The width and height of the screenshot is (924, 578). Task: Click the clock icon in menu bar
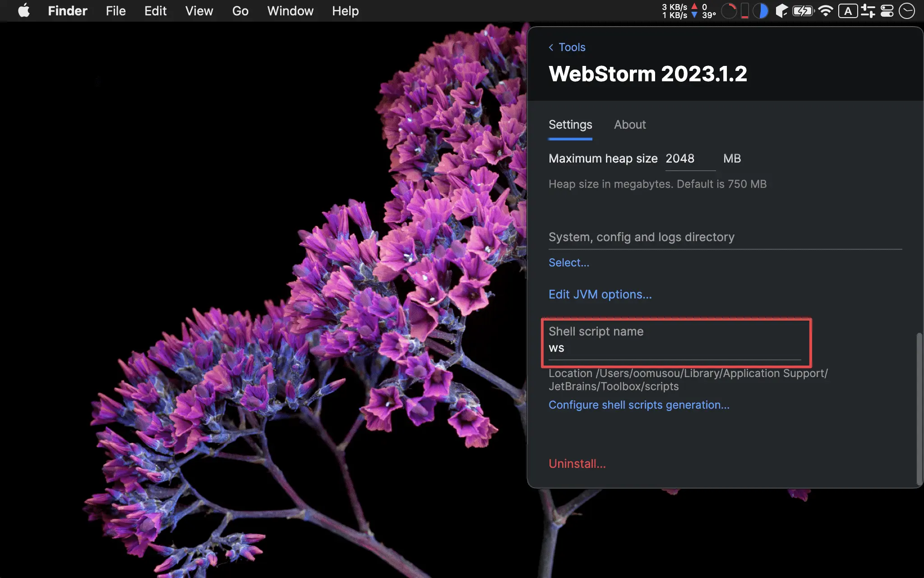point(906,11)
